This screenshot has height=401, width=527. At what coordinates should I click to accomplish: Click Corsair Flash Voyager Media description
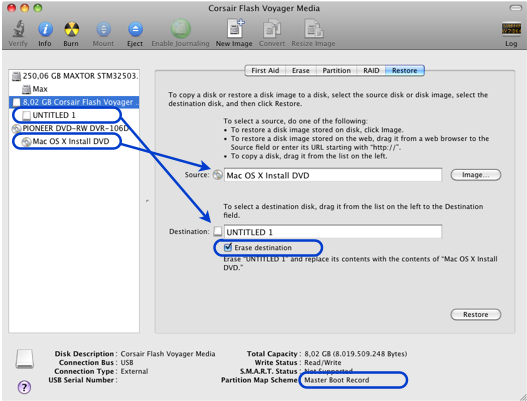[x=168, y=354]
